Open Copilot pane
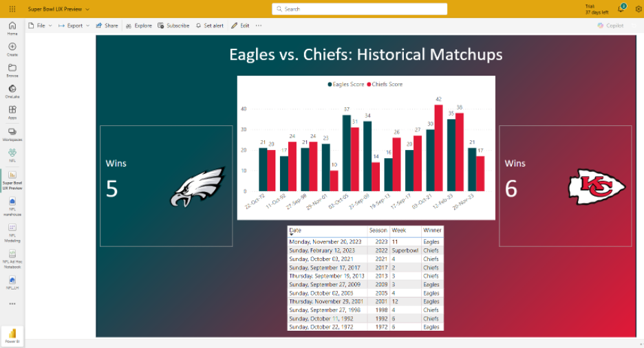This screenshot has height=348, width=644. point(610,25)
